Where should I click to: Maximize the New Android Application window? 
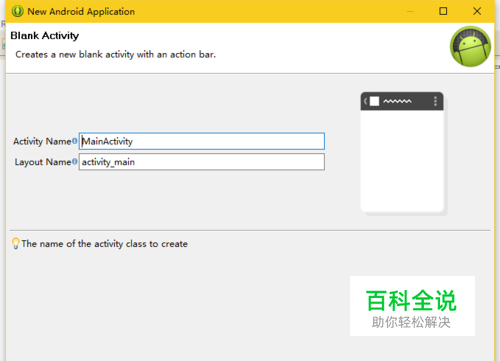coord(443,11)
